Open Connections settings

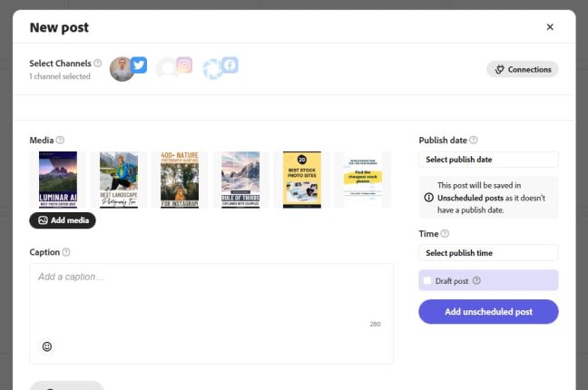[x=523, y=69]
